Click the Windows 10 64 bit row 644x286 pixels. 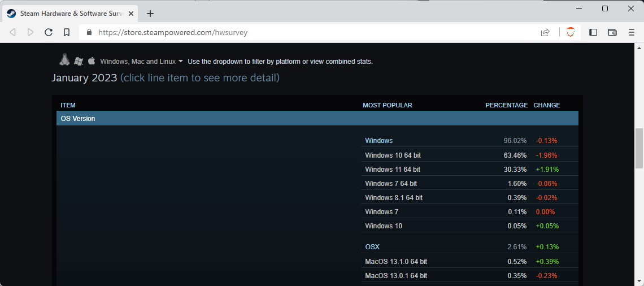469,155
